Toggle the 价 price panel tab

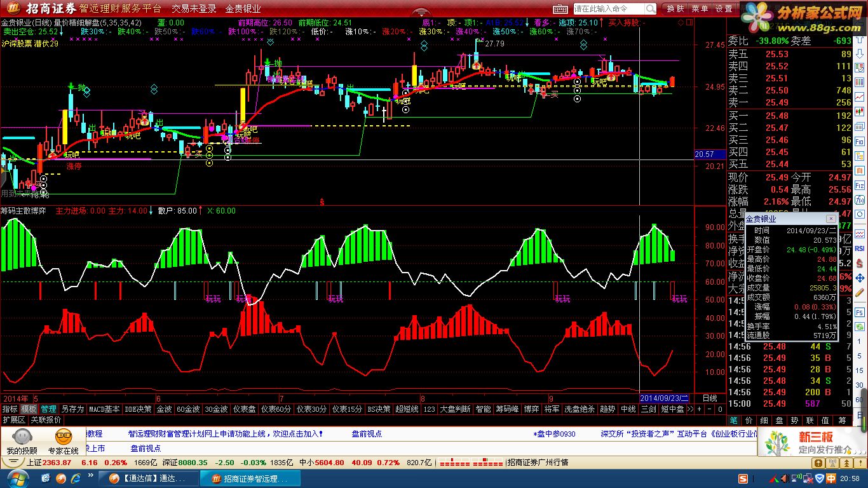[x=749, y=420]
